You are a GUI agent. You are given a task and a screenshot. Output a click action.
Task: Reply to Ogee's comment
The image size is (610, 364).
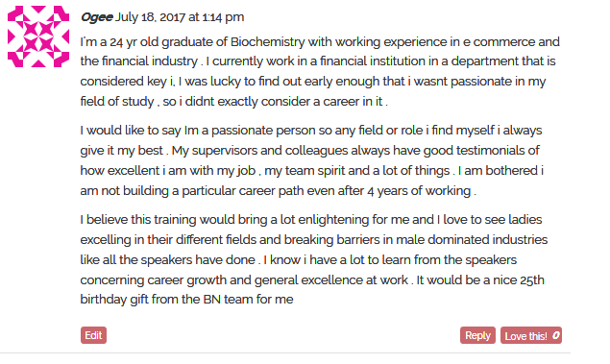[477, 335]
